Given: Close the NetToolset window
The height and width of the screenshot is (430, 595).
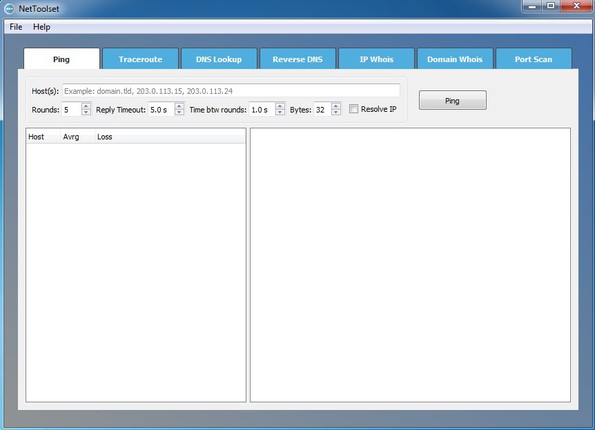Looking at the screenshot, I should pyautogui.click(x=577, y=6).
